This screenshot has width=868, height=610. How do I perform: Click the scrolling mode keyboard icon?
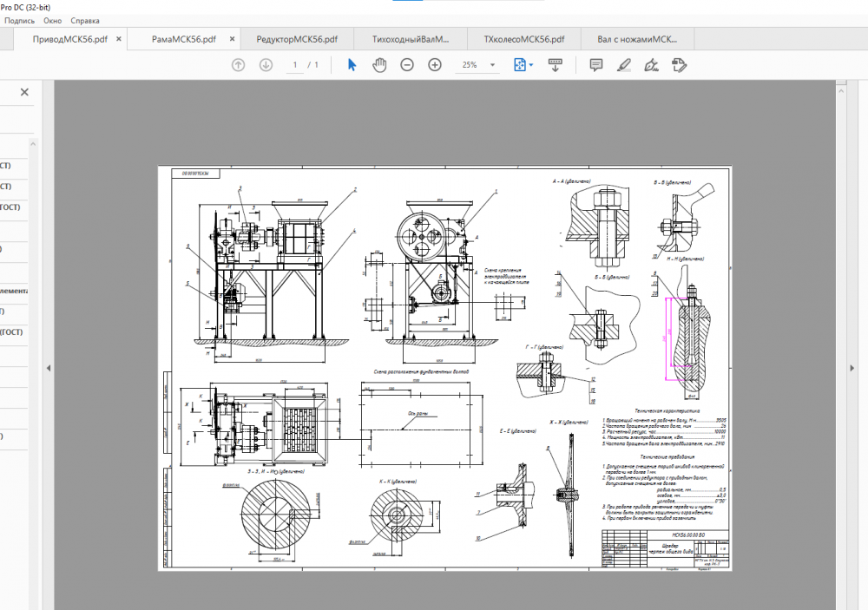[x=556, y=65]
